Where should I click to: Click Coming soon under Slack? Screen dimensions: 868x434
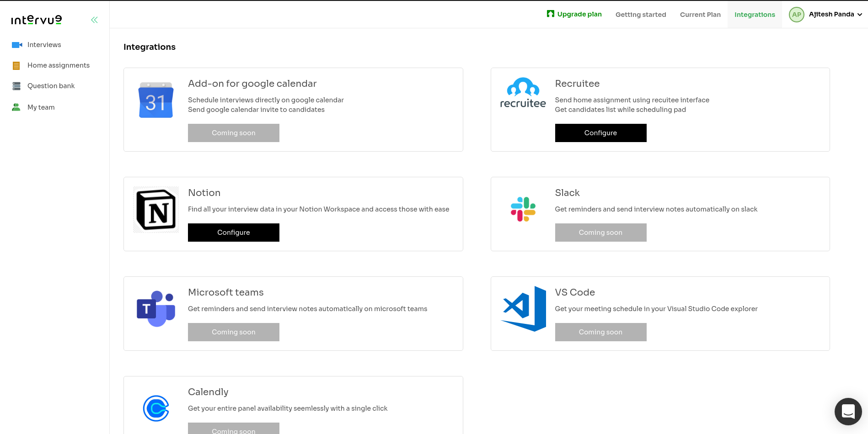[x=600, y=233]
